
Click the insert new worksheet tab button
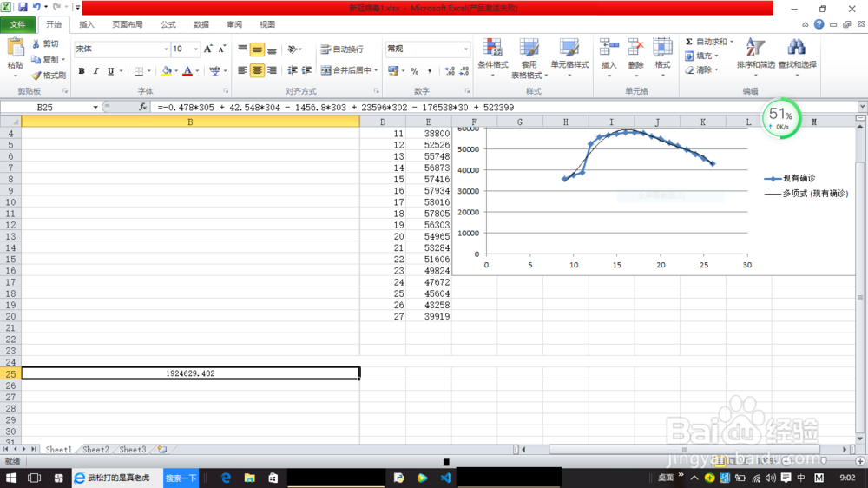(x=161, y=449)
